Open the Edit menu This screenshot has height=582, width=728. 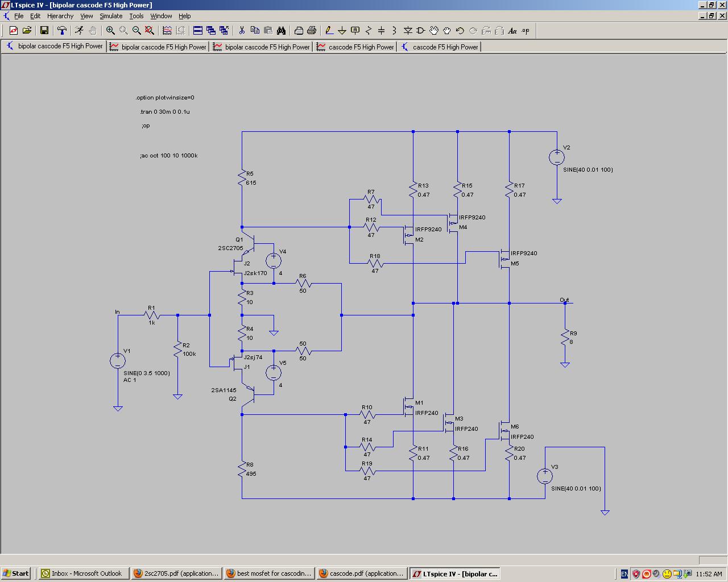pos(35,16)
